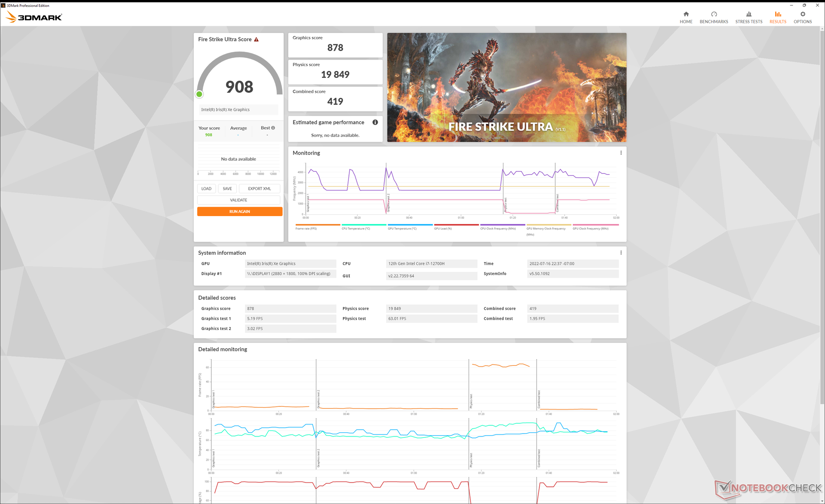Screen dimensions: 825x504
Task: Click the info icon beside Best
Action: click(x=273, y=128)
